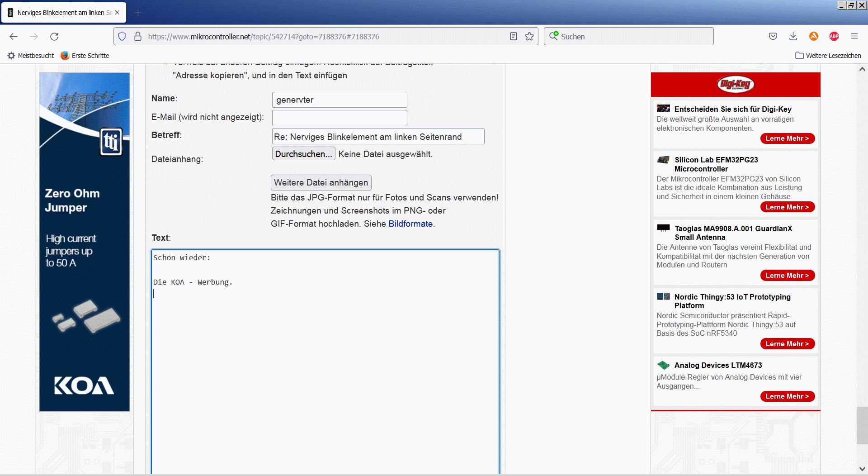Open Weitere Lesezeichen bookmarks folder

[828, 56]
